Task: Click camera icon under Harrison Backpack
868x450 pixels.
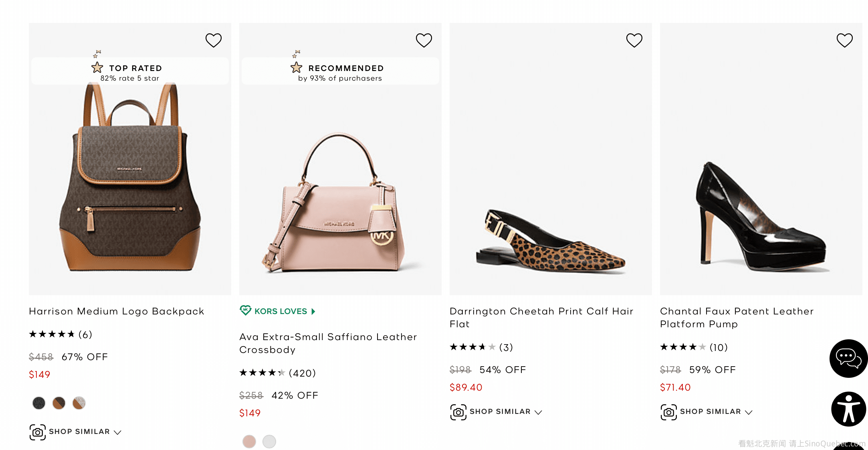Action: point(38,432)
